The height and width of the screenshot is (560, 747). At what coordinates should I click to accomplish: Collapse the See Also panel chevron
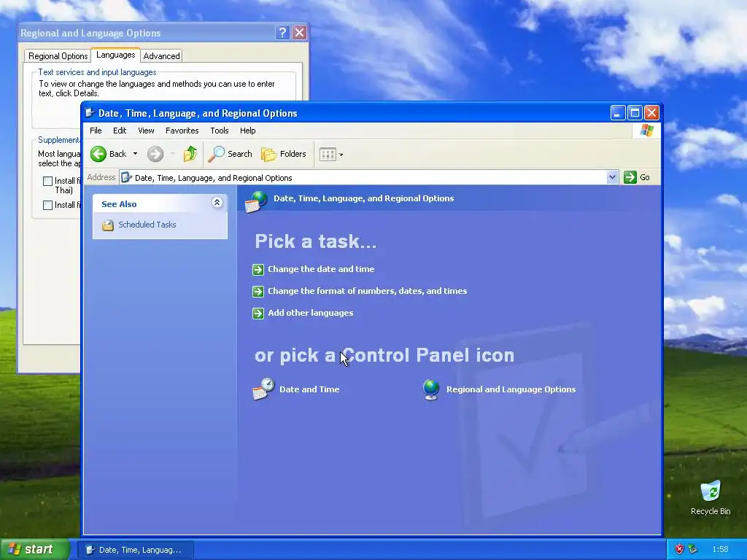click(x=217, y=203)
